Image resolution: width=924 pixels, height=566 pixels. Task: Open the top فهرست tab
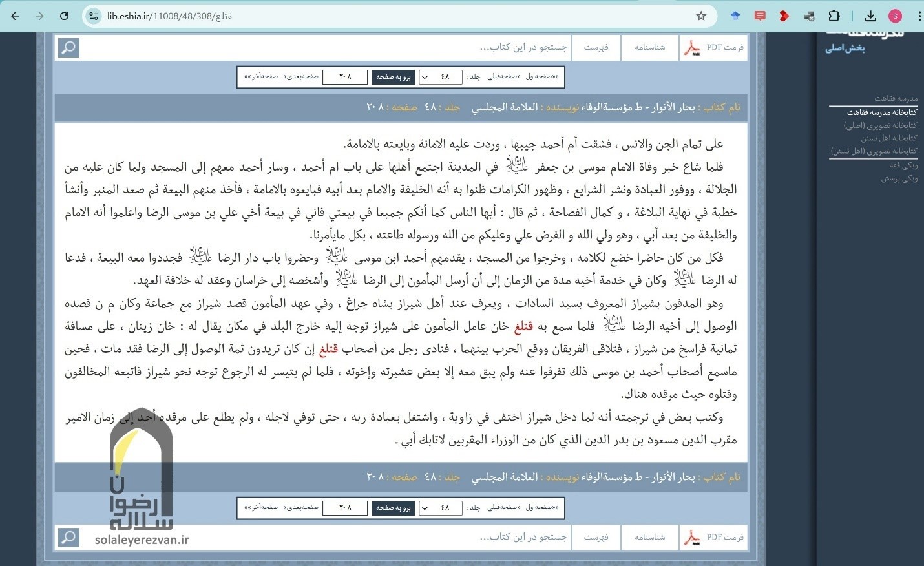(596, 48)
